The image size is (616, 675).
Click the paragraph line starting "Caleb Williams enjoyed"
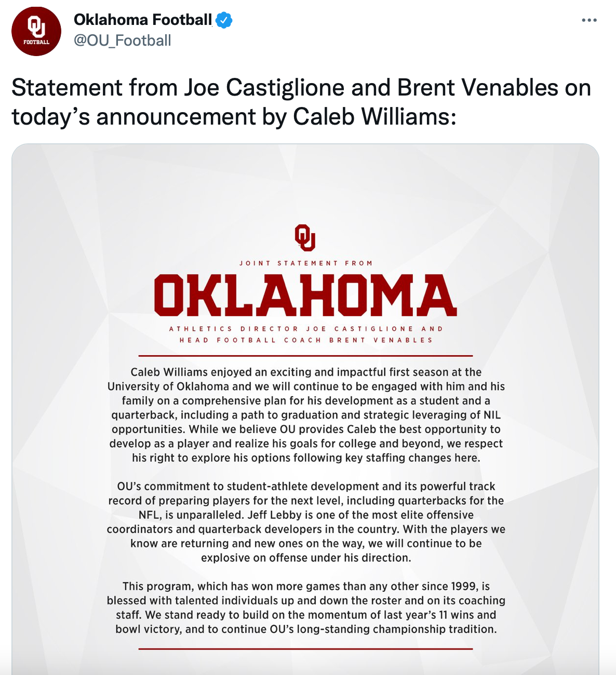[x=306, y=372]
